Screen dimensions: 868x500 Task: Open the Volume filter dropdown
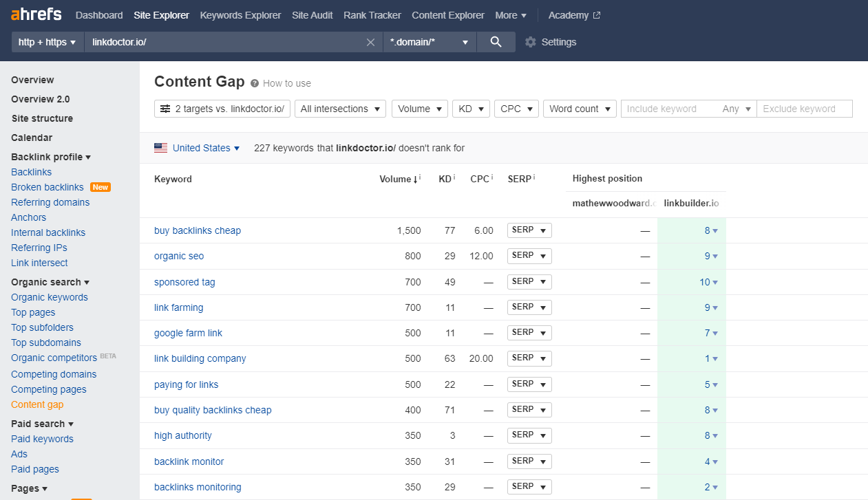[420, 109]
